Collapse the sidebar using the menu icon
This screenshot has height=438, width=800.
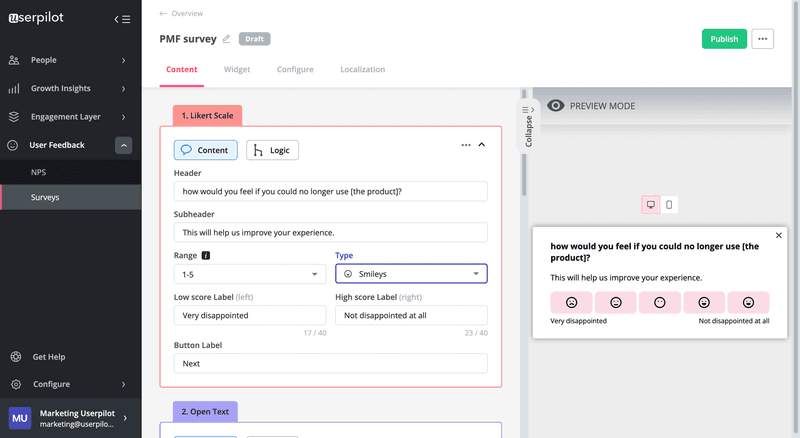pyautogui.click(x=122, y=19)
